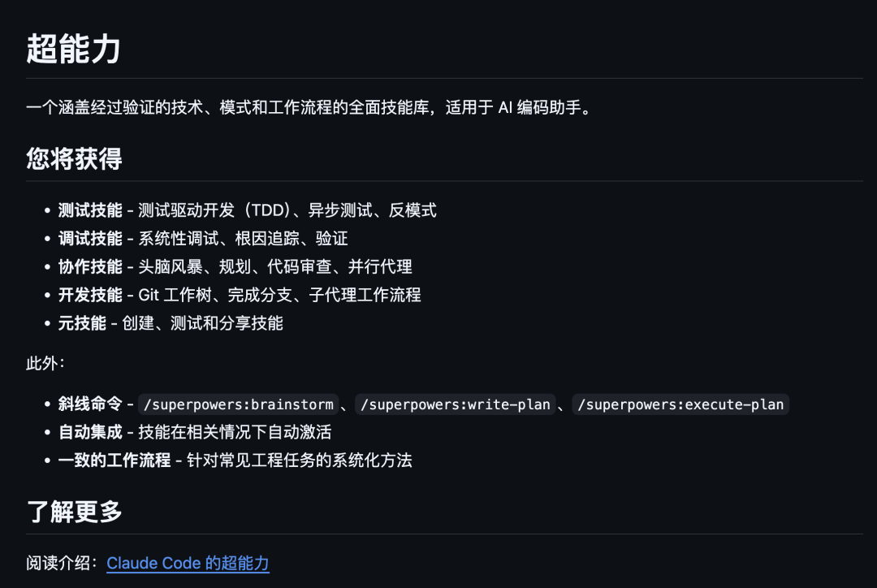Click the bold "一致的工作流程" list label

[x=114, y=460]
